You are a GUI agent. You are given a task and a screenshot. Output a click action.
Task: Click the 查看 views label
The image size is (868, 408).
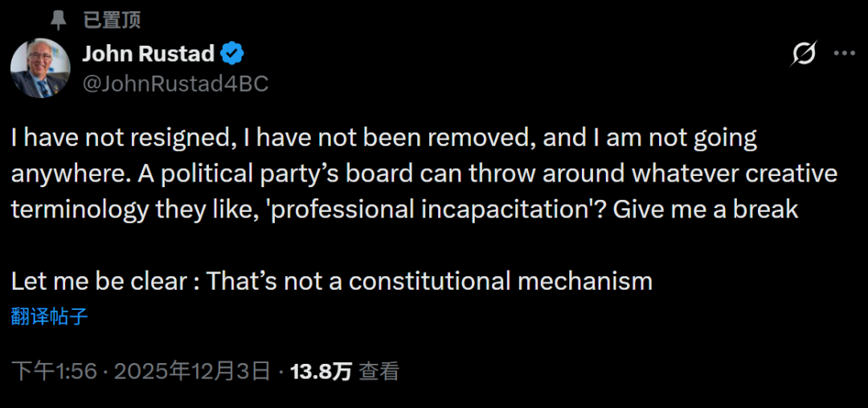coord(379,371)
